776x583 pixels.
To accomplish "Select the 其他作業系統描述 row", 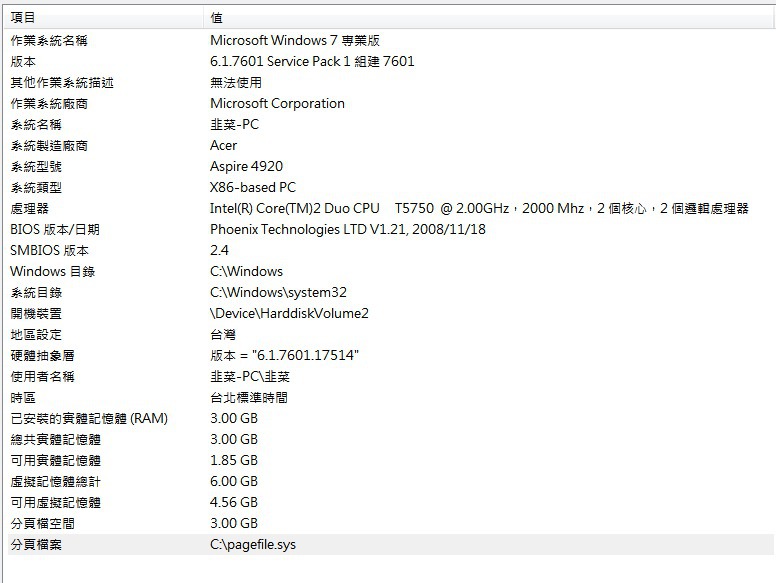I will (62, 82).
